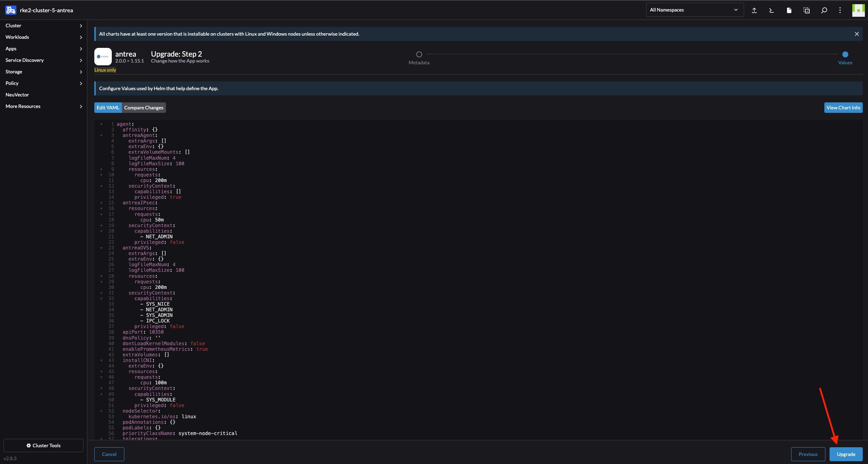The image size is (868, 464).
Task: Click the 'cpu: 50m' line 18
Action: coord(152,220)
